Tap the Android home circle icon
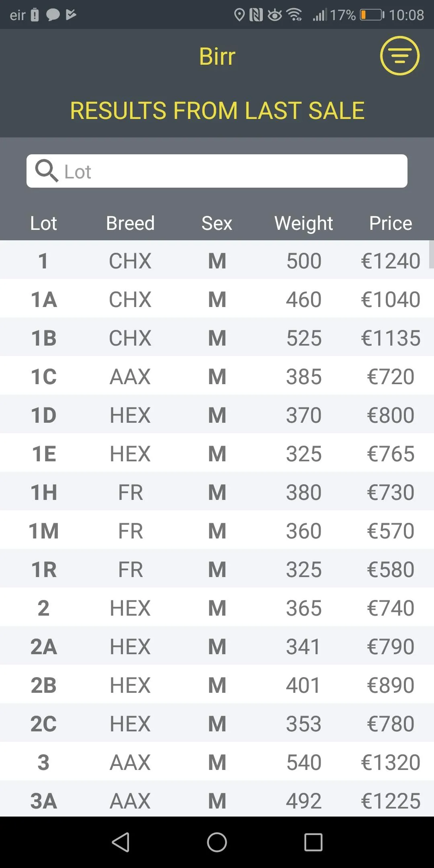This screenshot has height=868, width=434. click(217, 842)
